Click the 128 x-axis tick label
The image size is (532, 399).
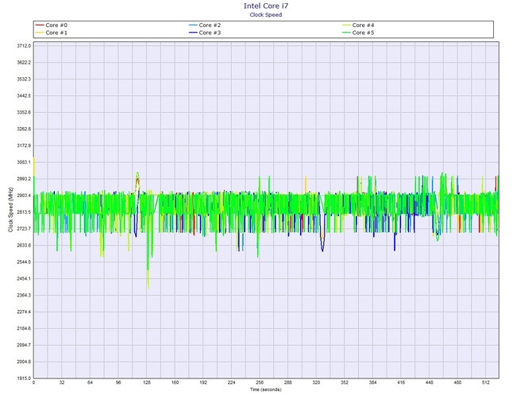pyautogui.click(x=147, y=382)
